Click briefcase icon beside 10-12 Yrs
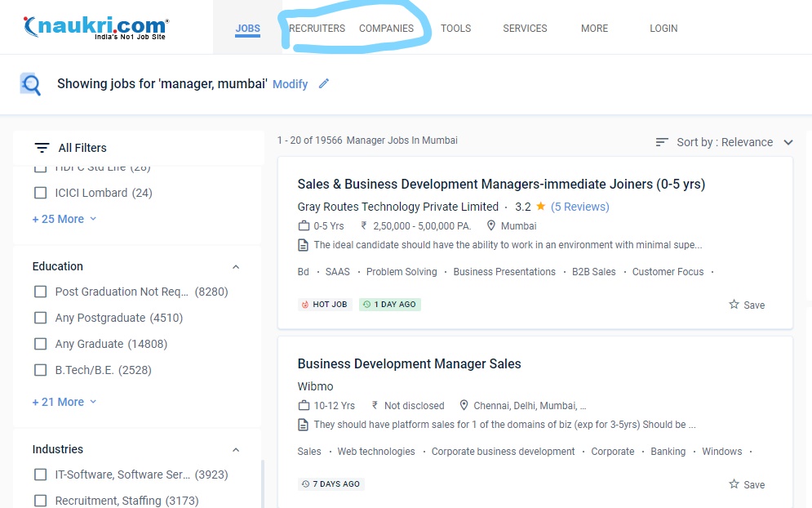The image size is (812, 508). coord(304,405)
